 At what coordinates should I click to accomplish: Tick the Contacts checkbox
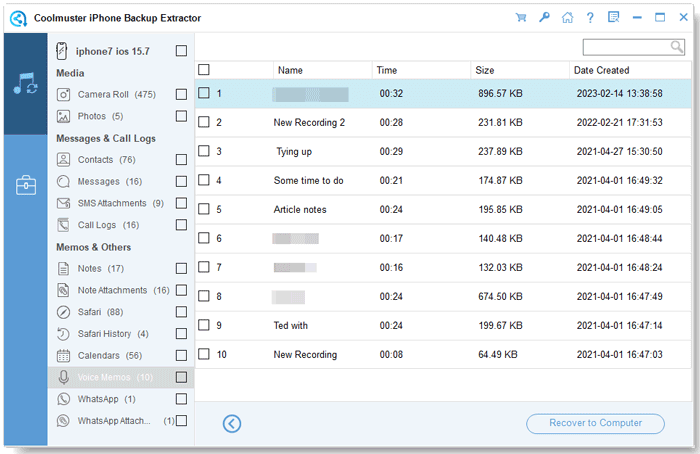click(x=181, y=159)
